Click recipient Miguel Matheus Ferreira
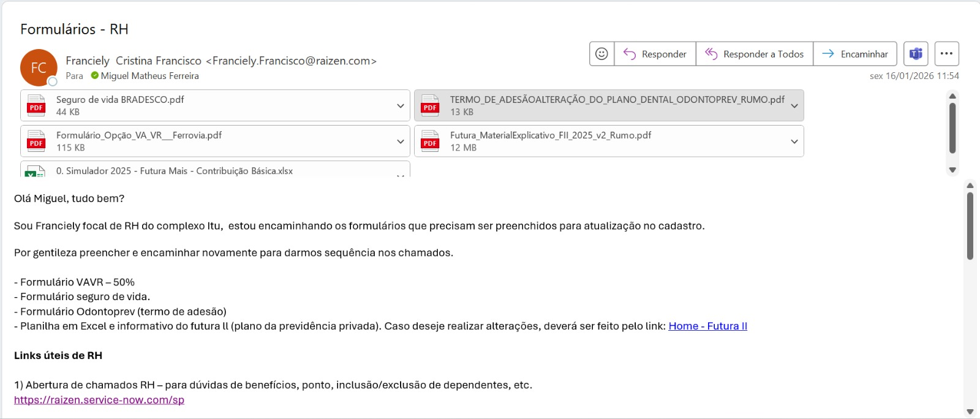The width and height of the screenshot is (980, 419). pyautogui.click(x=149, y=76)
